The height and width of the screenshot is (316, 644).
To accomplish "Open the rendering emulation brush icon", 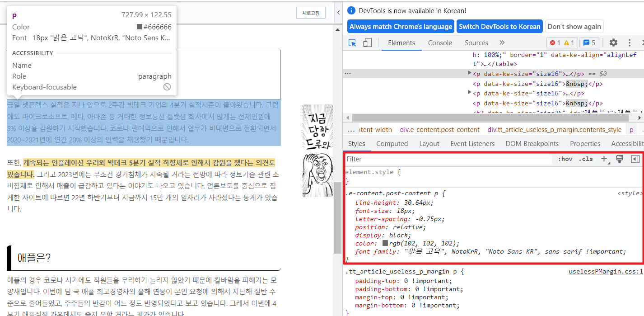I will (620, 159).
